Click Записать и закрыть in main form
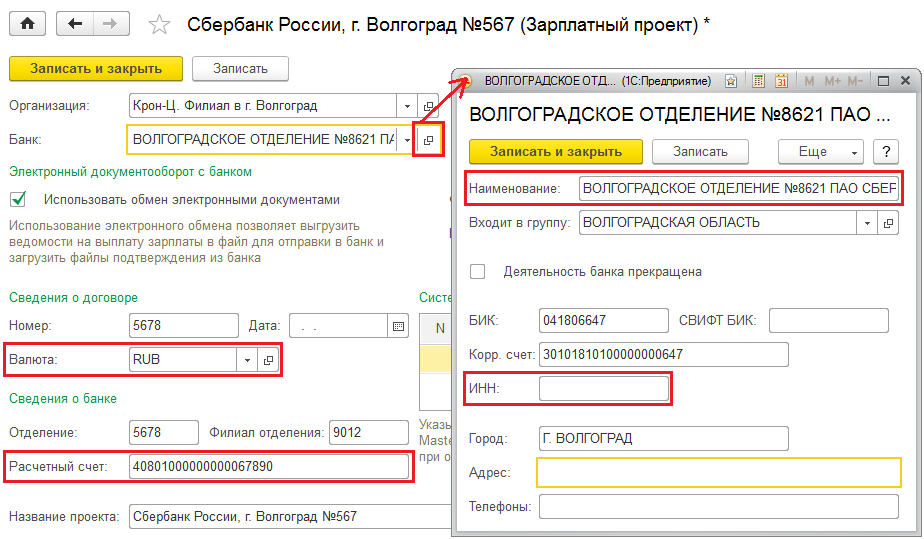Viewport: 924px width, 539px height. tap(96, 69)
